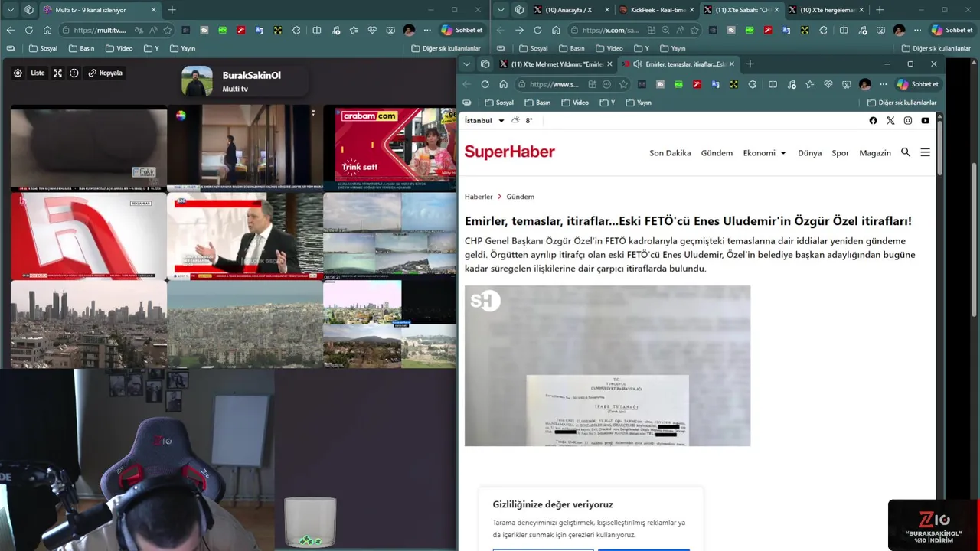980x551 pixels.
Task: Zoom icon in X window address bar
Action: click(665, 30)
